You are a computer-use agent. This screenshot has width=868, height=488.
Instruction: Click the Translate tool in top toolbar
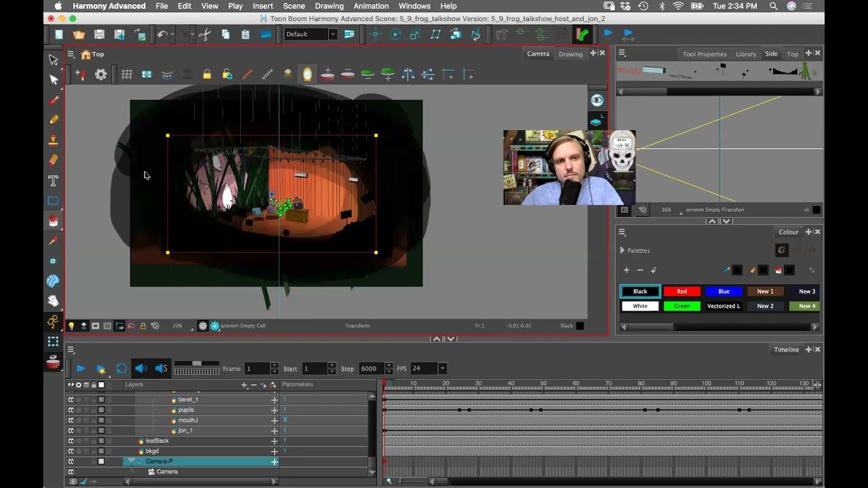pos(376,34)
